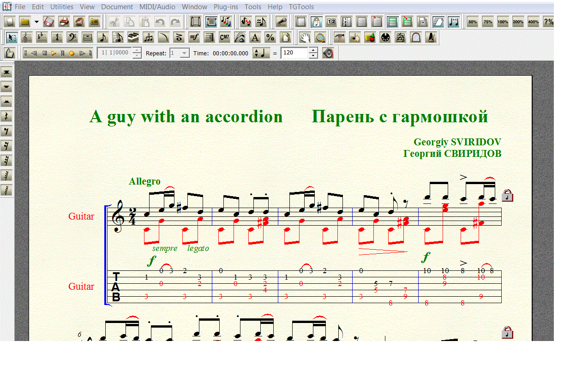Image resolution: width=588 pixels, height=377 pixels.
Task: Open the tempo note duration selector
Action: [261, 53]
